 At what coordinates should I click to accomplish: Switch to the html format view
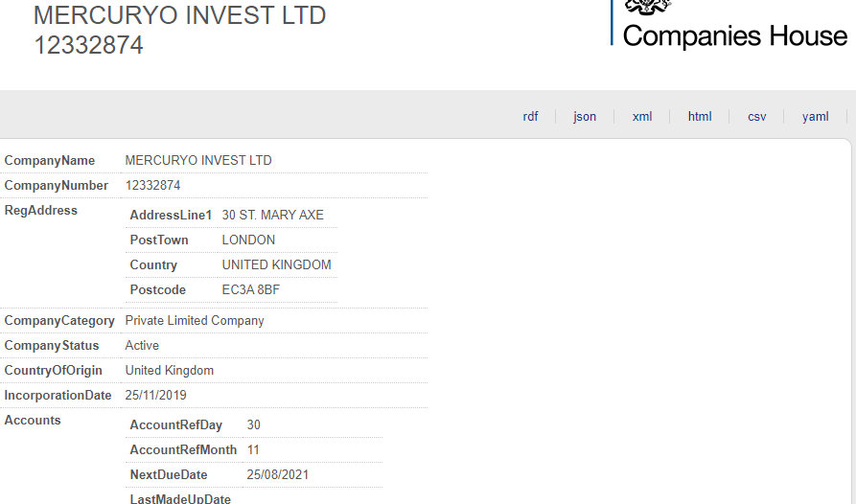[x=700, y=117]
